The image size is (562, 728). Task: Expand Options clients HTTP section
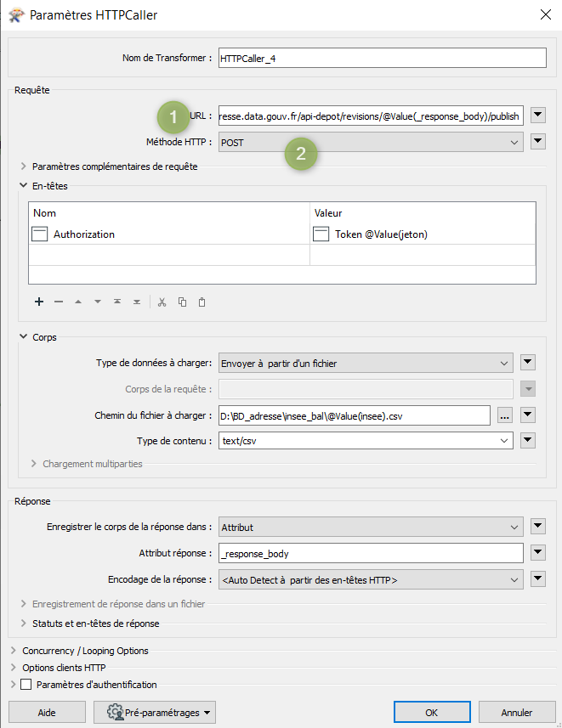[13, 667]
